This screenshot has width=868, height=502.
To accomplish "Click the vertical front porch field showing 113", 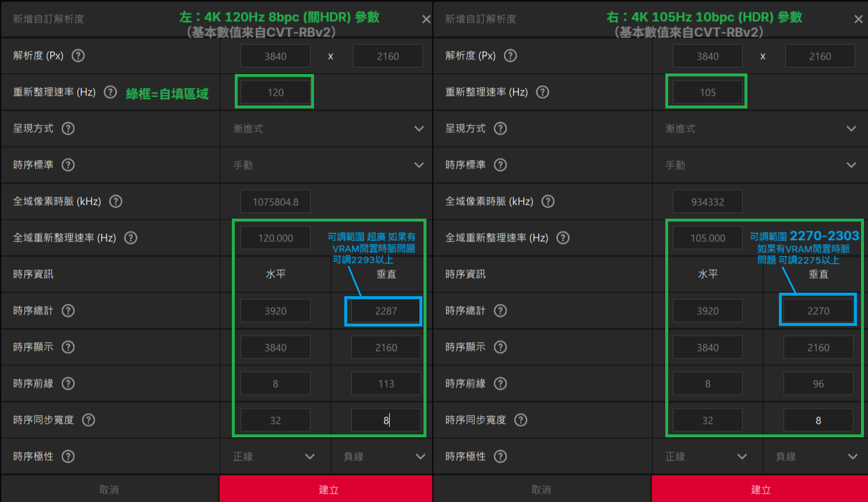I will point(386,384).
